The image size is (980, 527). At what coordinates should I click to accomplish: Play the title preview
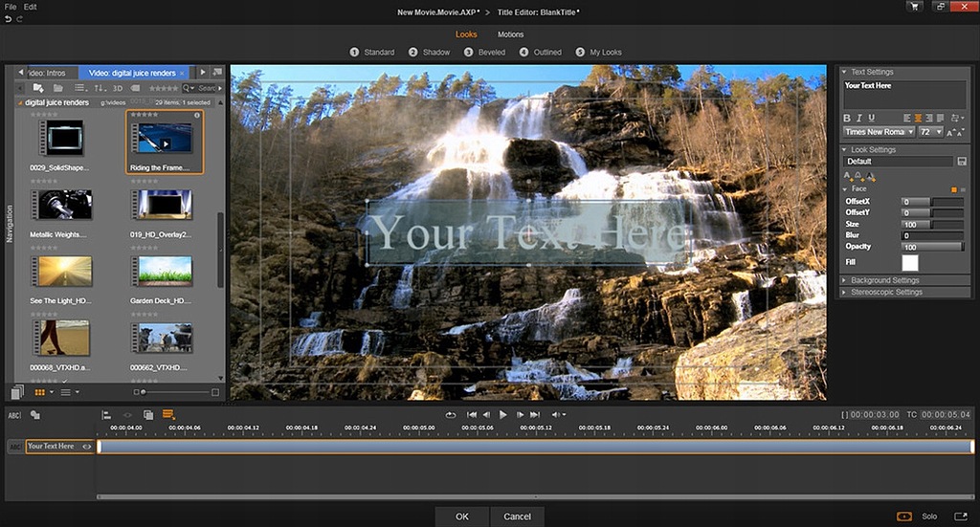coord(503,414)
